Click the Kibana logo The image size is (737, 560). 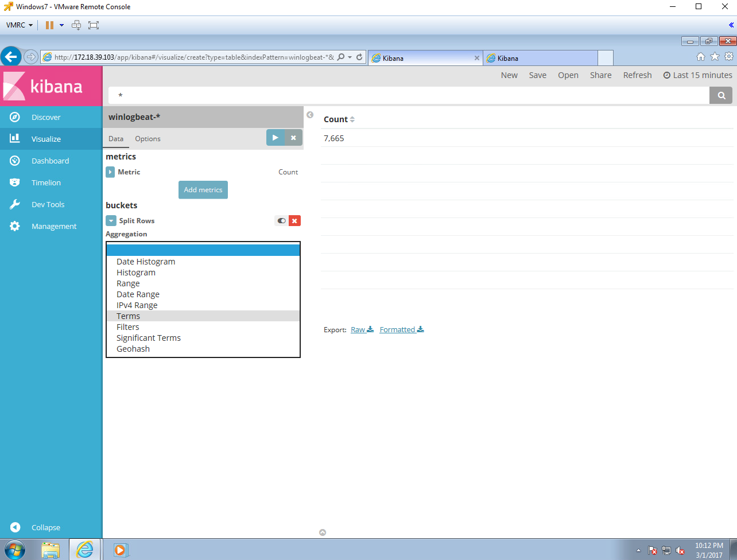pos(51,86)
